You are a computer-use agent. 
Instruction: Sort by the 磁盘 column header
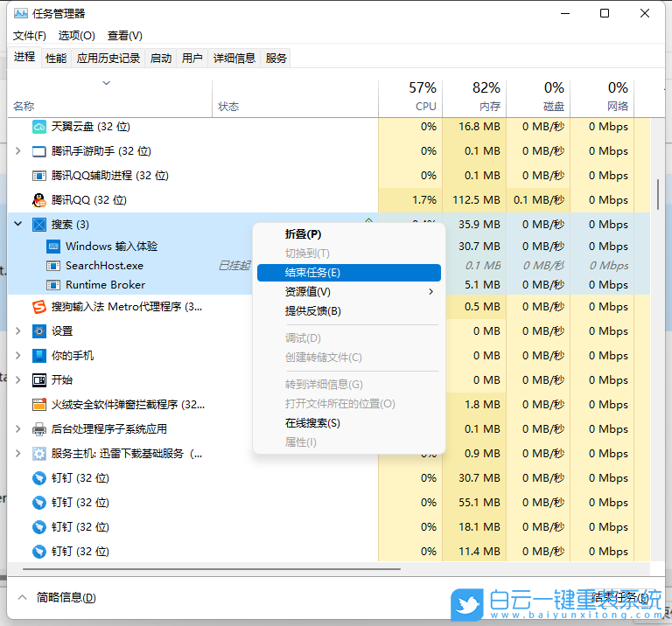point(538,99)
